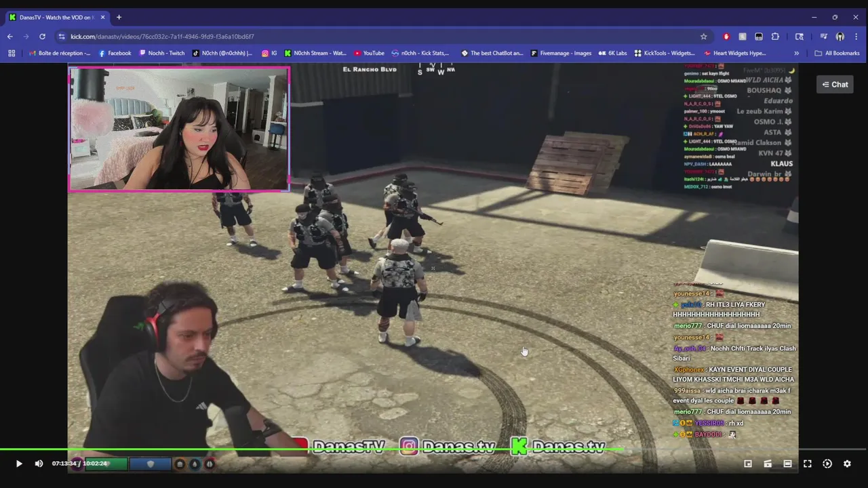Open the Chrome three-dot menu

click(x=856, y=37)
